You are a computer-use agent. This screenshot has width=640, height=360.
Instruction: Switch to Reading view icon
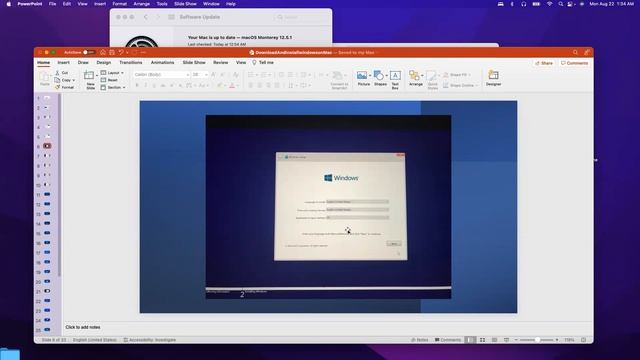coord(494,340)
